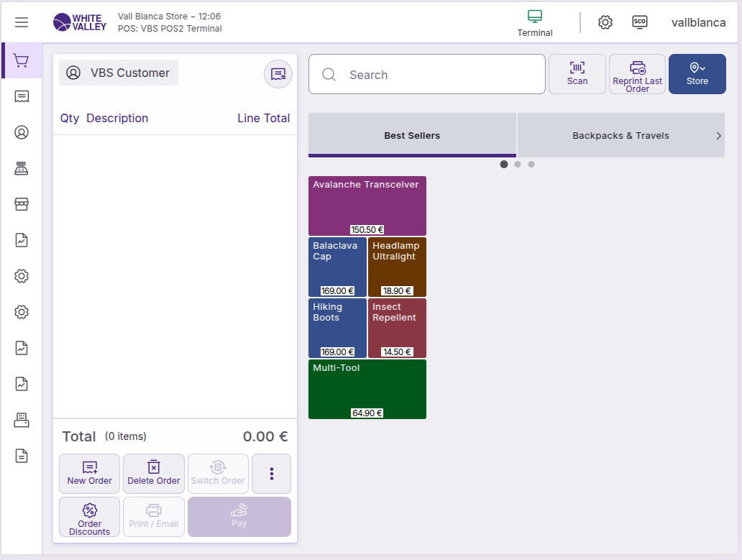The width and height of the screenshot is (742, 560).
Task: Click the receipt icon beside VBS Customer
Action: [x=278, y=73]
